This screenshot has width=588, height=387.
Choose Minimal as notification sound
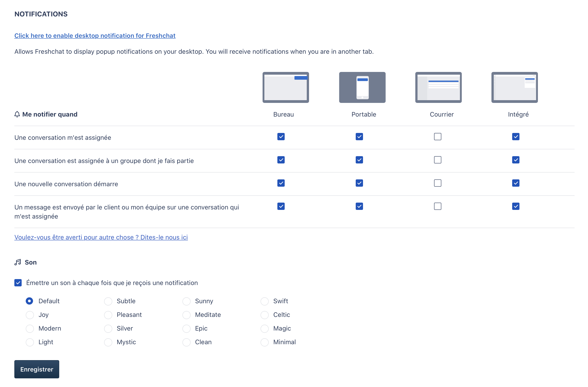tap(265, 342)
